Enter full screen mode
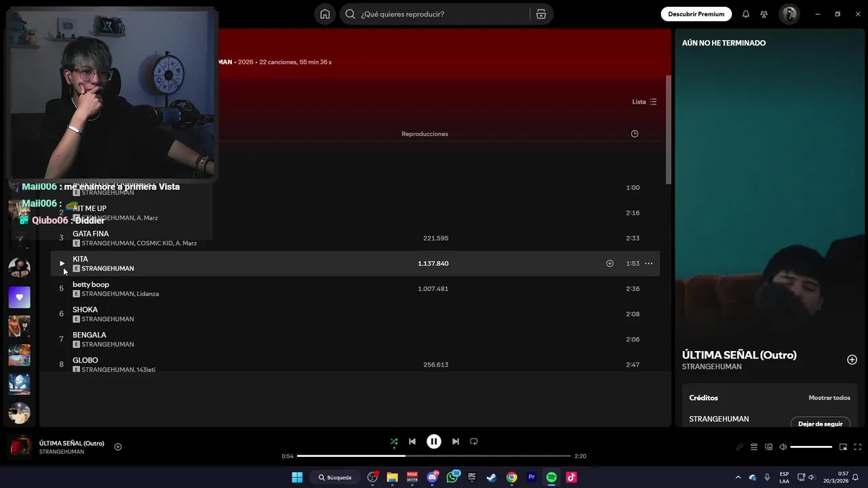 tap(858, 447)
